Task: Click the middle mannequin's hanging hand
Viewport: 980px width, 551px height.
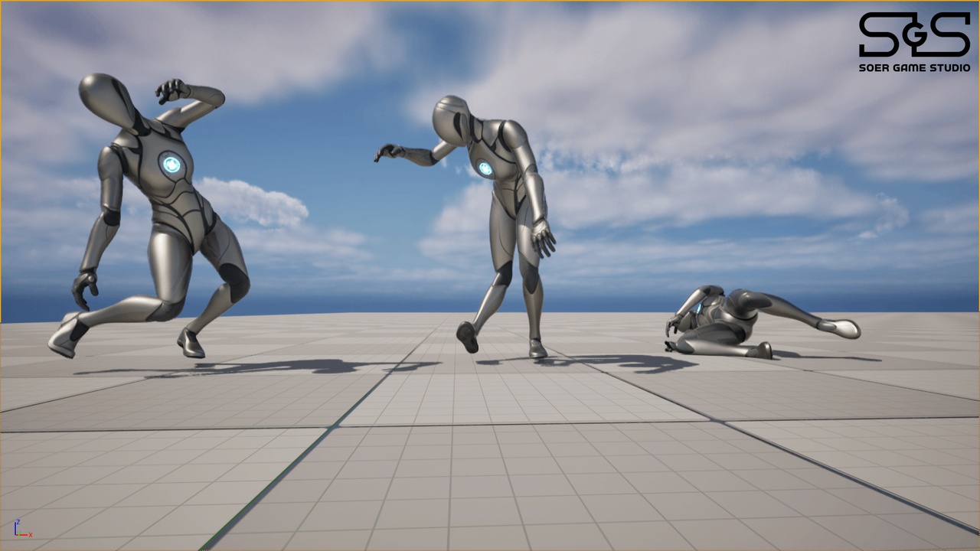Action: (x=544, y=238)
